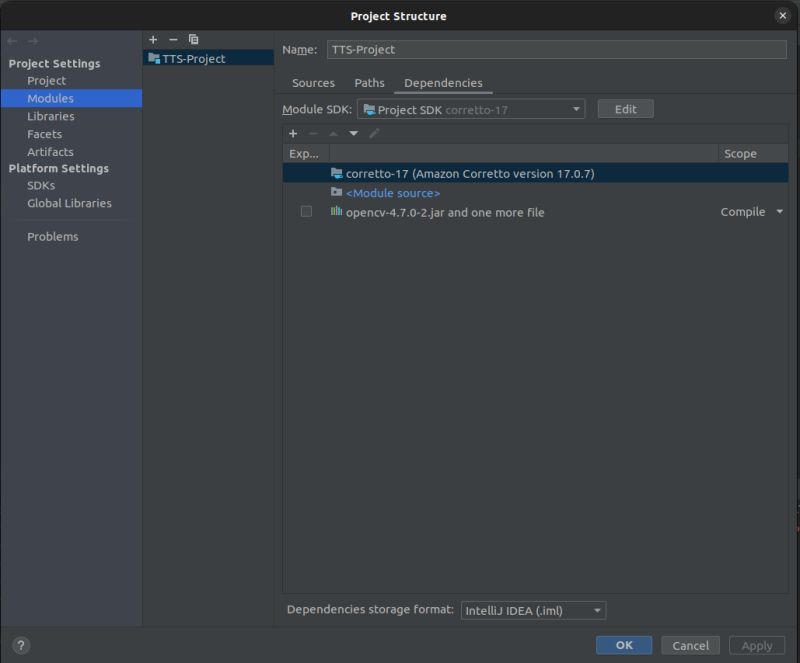The image size is (800, 663).
Task: Click inside the module Name field
Action: tap(500, 48)
